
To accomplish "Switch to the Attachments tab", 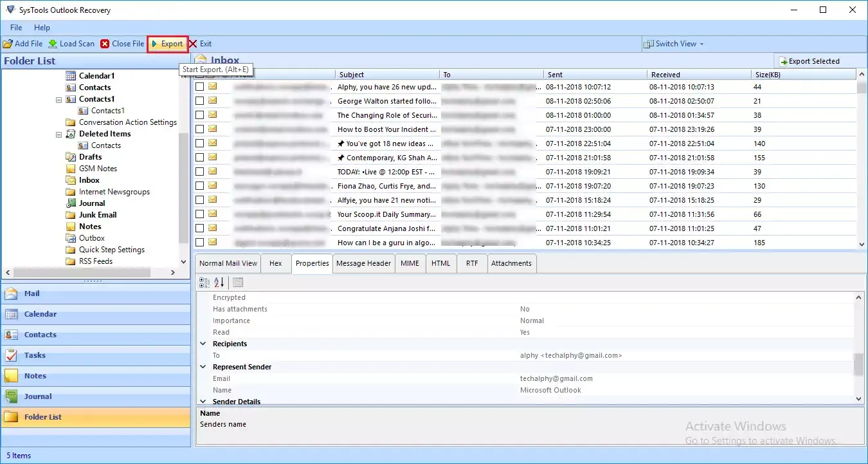I will [512, 263].
